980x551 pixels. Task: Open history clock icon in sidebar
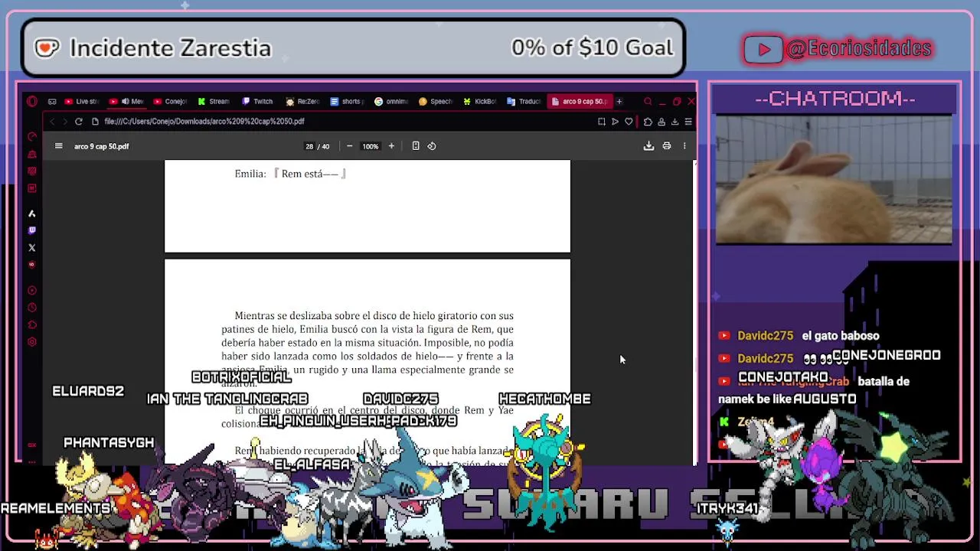(x=32, y=308)
